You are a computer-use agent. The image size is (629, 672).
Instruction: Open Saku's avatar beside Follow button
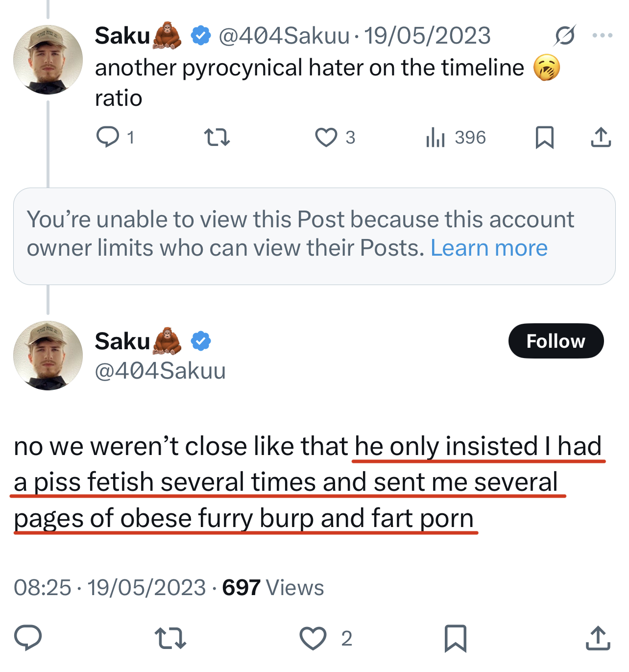coord(48,356)
